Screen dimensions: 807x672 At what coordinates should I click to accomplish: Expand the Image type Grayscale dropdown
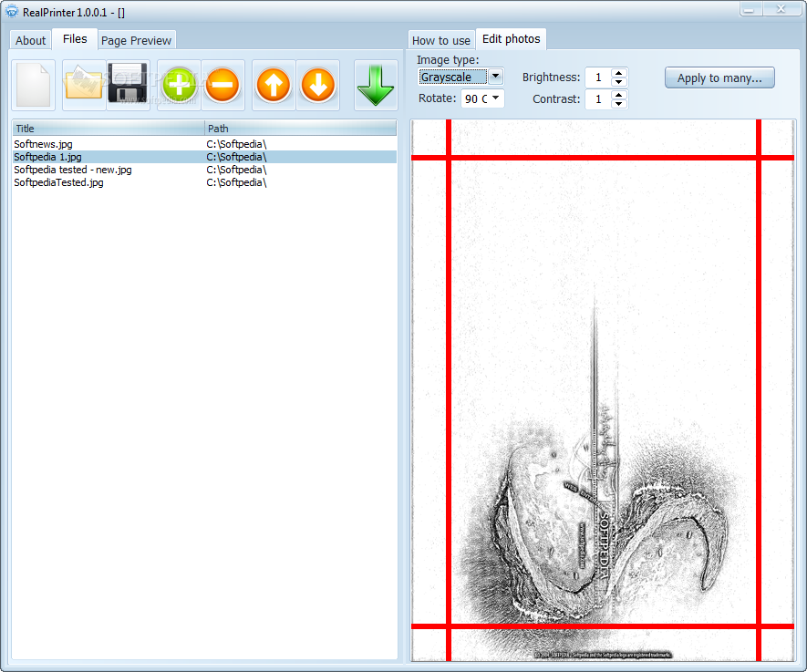point(495,77)
